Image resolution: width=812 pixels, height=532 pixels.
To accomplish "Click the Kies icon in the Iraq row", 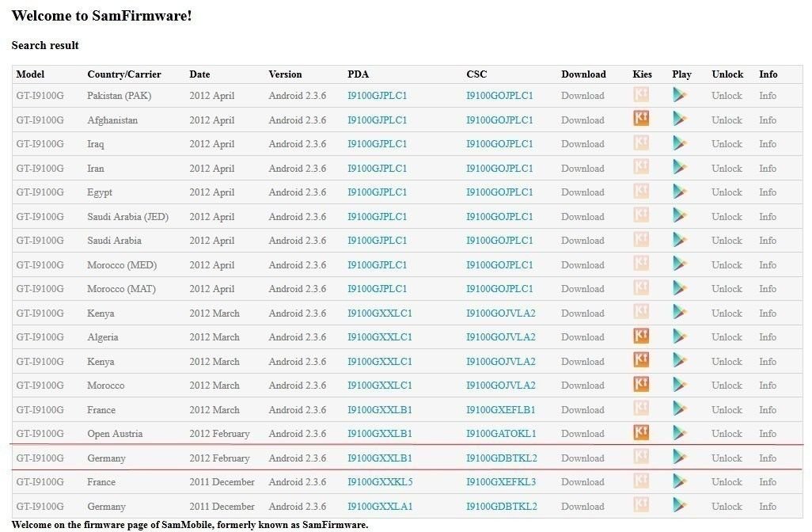I will click(641, 143).
